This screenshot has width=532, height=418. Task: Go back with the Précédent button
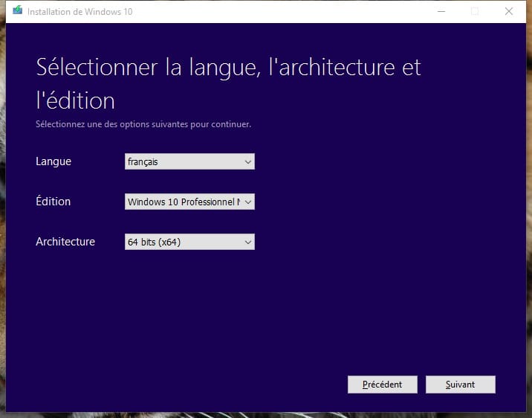click(383, 385)
